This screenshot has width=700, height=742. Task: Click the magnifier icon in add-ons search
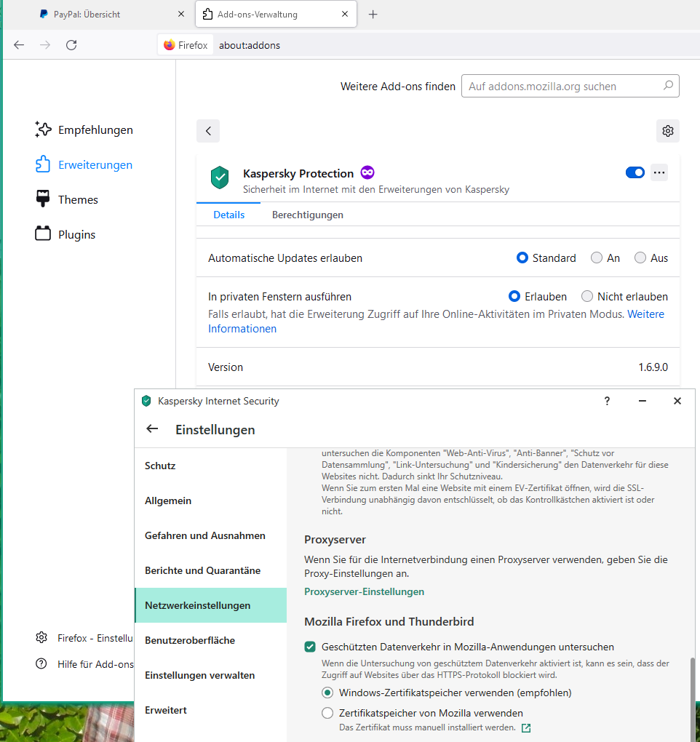[668, 86]
